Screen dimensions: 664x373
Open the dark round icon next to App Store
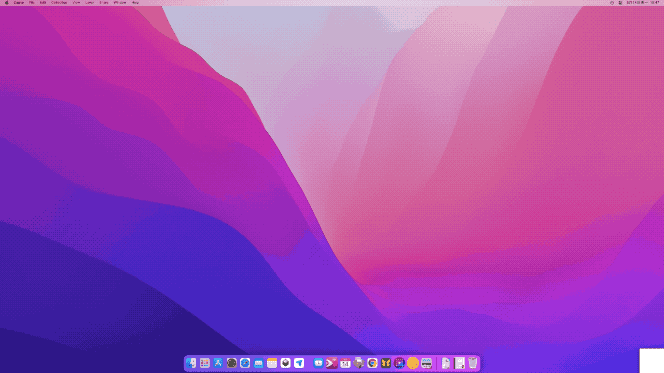click(x=232, y=363)
